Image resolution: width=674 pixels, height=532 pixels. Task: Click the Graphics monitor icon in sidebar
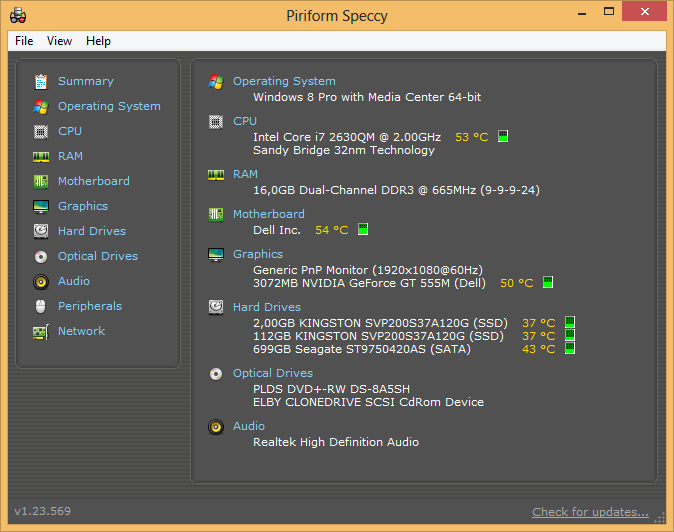41,207
